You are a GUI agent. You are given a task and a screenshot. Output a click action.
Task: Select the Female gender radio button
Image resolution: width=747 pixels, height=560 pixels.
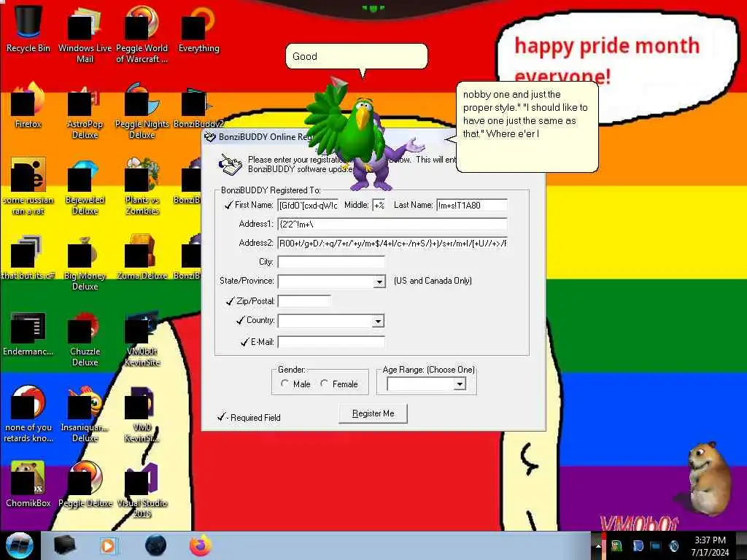coord(325,384)
